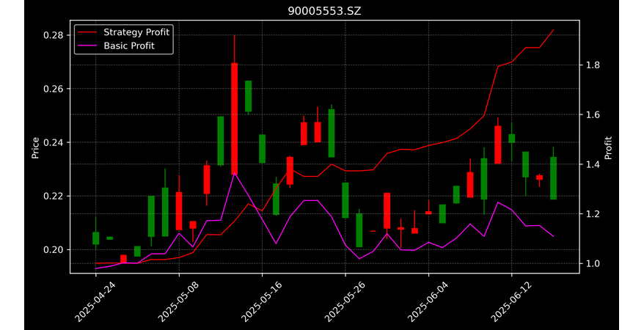The height and width of the screenshot is (330, 644).
Task: Click the red Strategy Profit legend line
Action: click(88, 32)
